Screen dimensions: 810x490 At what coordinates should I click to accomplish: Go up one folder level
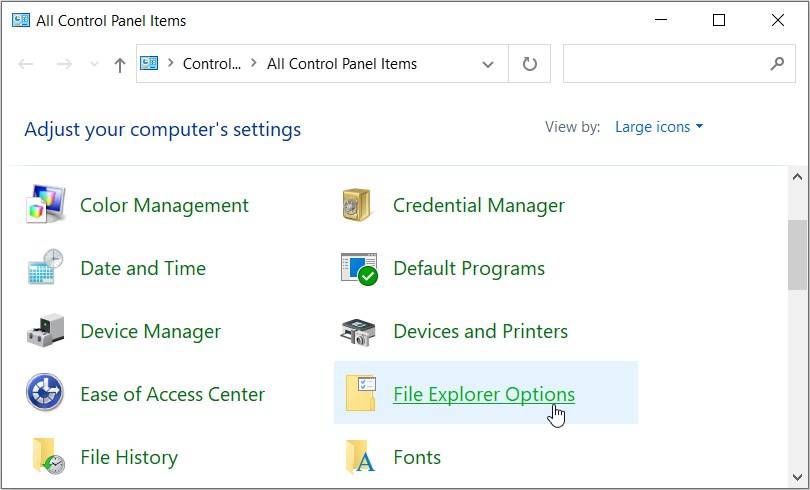(x=120, y=64)
